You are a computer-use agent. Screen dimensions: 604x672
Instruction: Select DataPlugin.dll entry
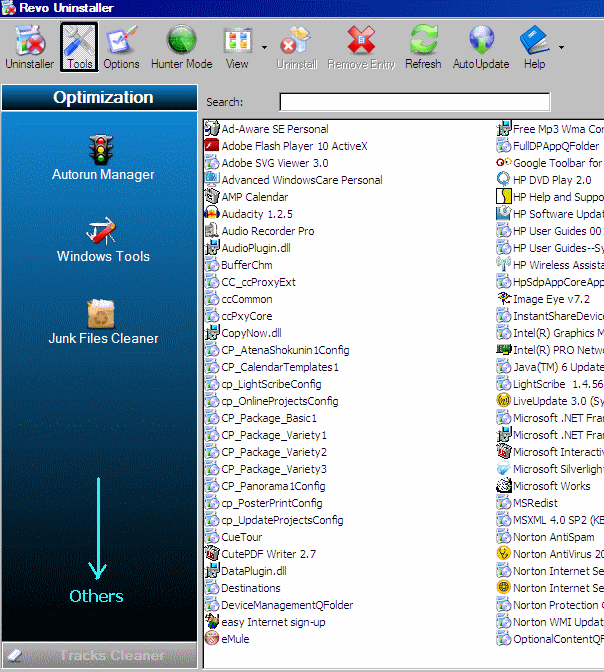246,571
